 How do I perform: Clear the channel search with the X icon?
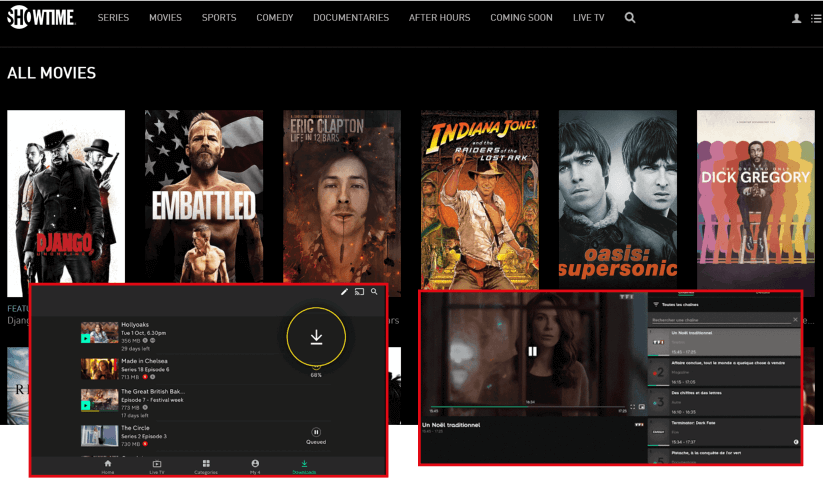[x=795, y=319]
